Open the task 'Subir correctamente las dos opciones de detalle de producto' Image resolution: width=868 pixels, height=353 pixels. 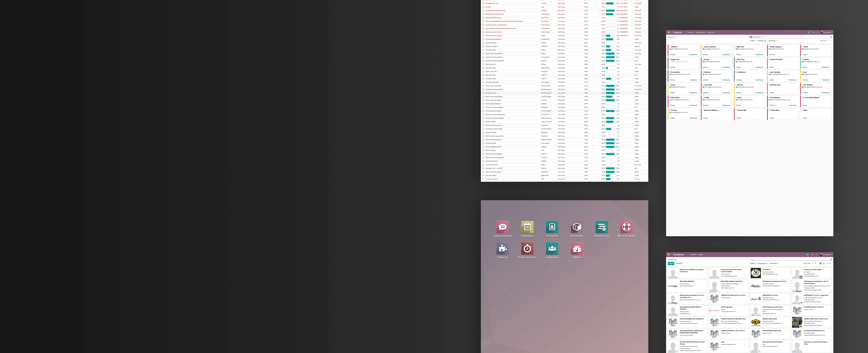pos(504,21)
